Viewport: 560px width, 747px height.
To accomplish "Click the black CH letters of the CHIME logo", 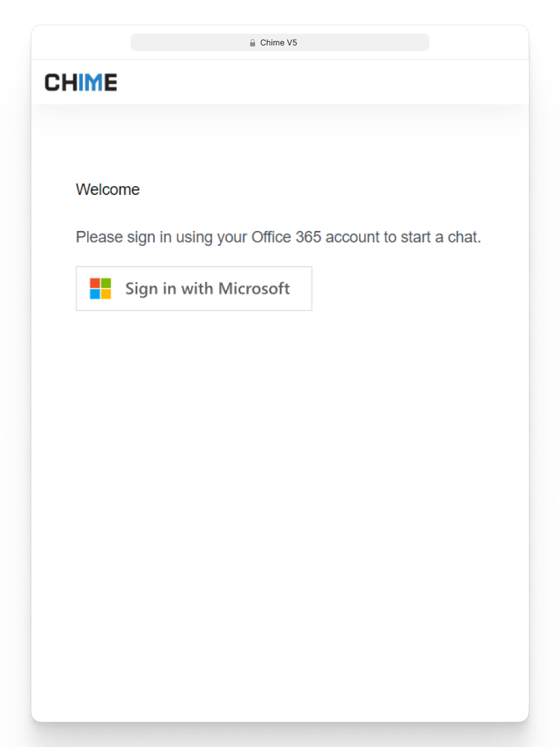I will pos(60,82).
